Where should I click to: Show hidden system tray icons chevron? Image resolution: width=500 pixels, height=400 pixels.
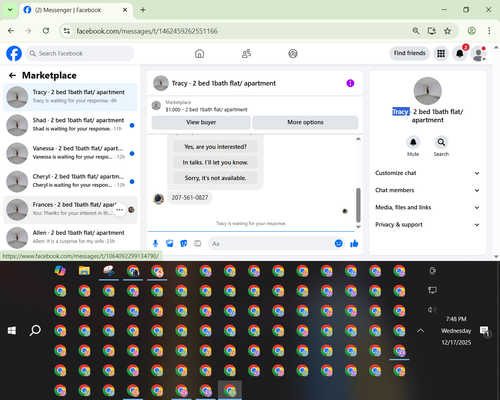pos(421,330)
